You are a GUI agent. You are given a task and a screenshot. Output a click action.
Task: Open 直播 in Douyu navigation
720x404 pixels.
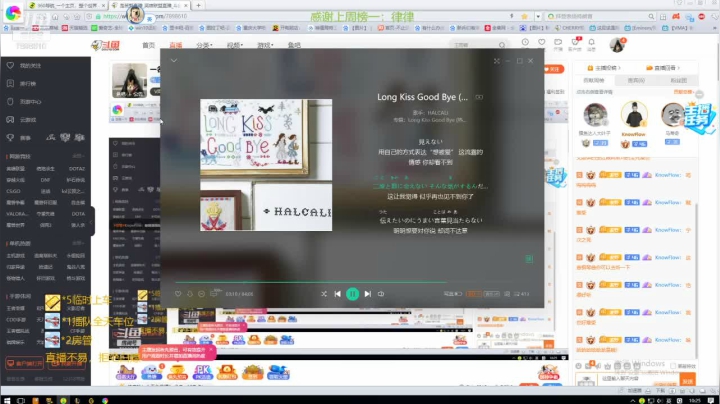pos(176,45)
